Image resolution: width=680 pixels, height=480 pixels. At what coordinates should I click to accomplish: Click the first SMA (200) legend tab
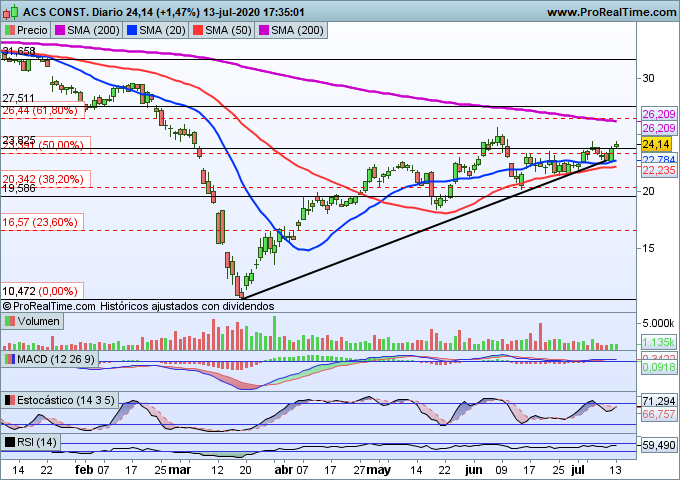coord(95,31)
